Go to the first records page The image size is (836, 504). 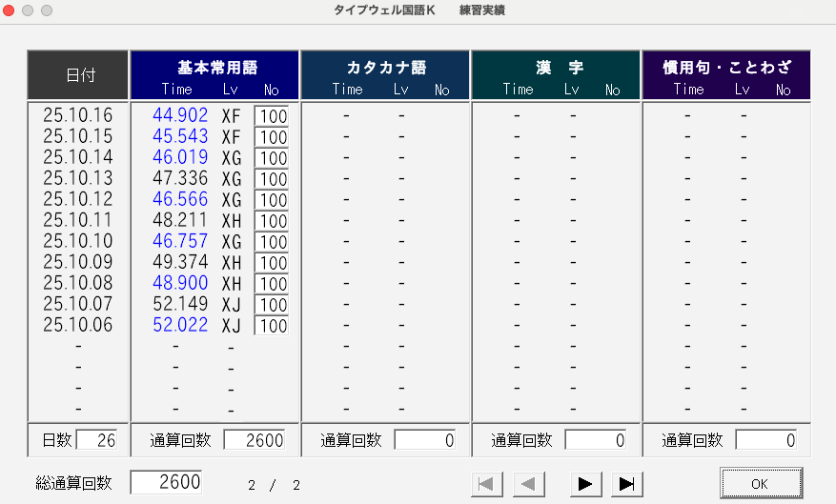(486, 484)
